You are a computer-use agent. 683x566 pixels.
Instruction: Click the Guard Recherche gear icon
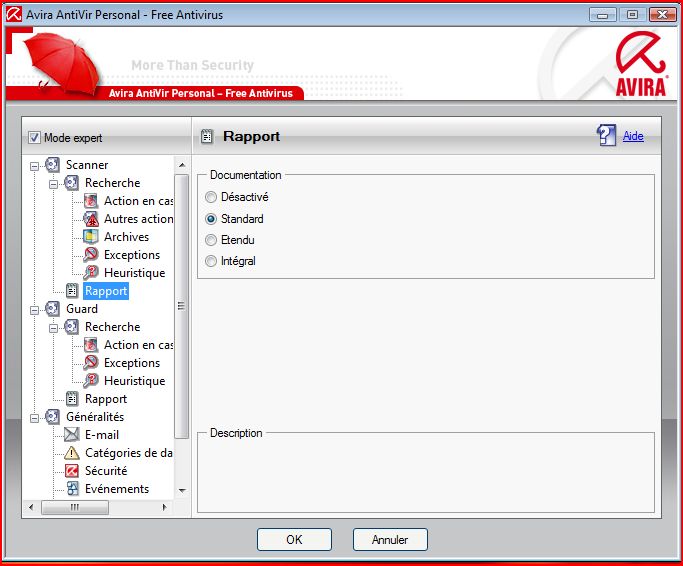(x=71, y=327)
